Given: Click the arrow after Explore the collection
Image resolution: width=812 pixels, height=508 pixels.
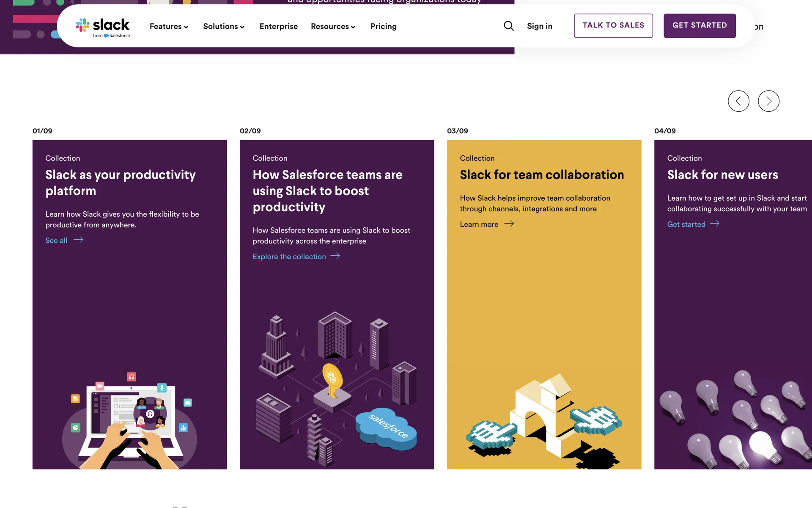Looking at the screenshot, I should [335, 256].
